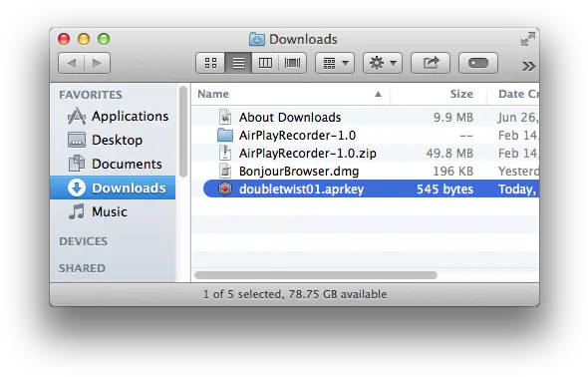Click the doubletwist01.aprkey red key icon
This screenshot has width=588, height=377.
pos(225,188)
